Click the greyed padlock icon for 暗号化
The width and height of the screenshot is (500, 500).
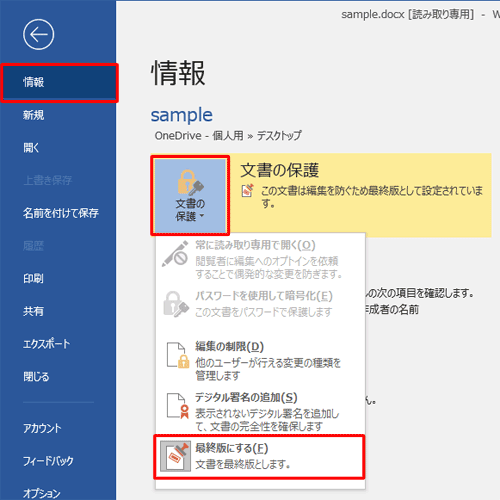tap(176, 304)
